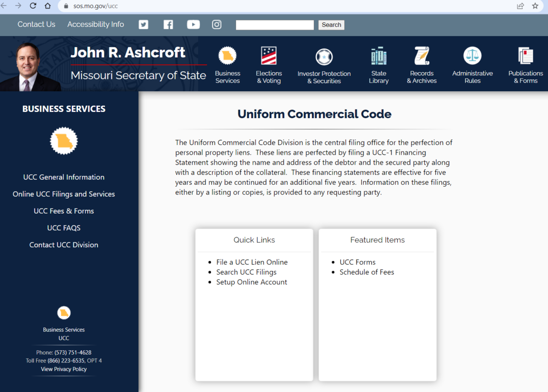
Task: Open the Instagram icon link
Action: (217, 25)
